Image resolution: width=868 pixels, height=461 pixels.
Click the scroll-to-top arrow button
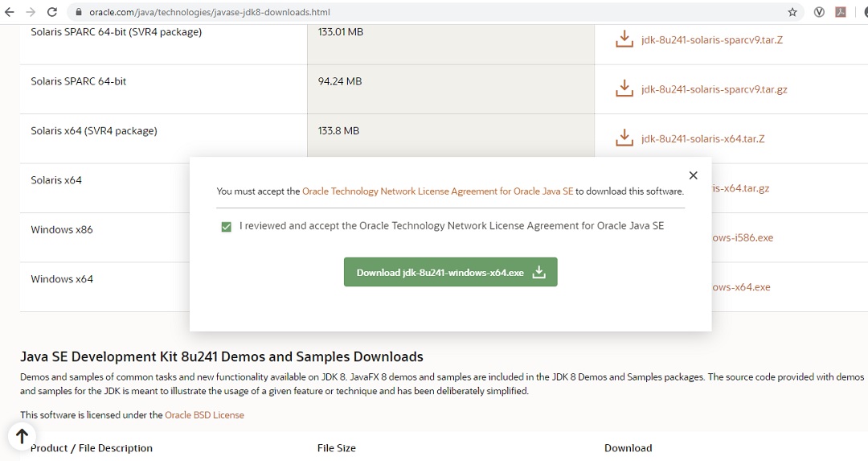pos(22,436)
